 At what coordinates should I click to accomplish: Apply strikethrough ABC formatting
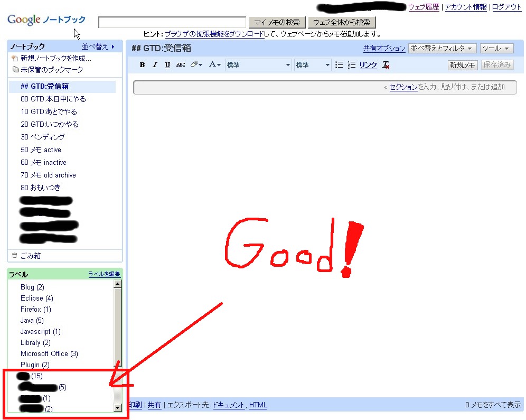pos(181,65)
